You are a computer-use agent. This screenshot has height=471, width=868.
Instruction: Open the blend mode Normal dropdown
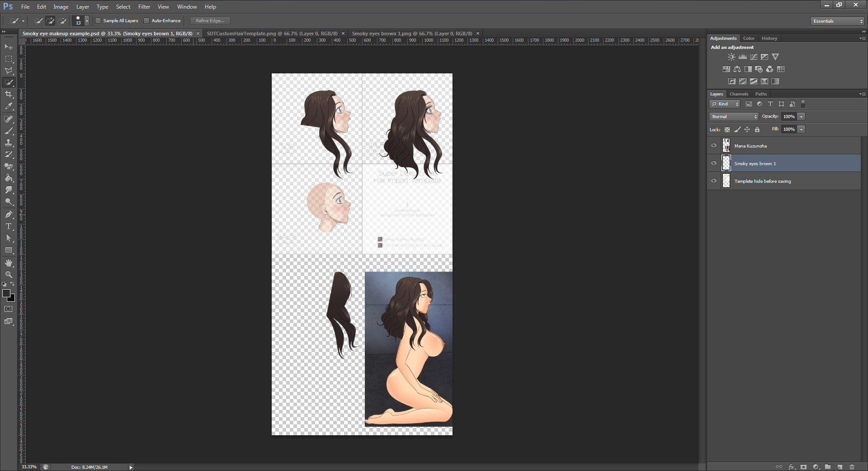click(734, 117)
